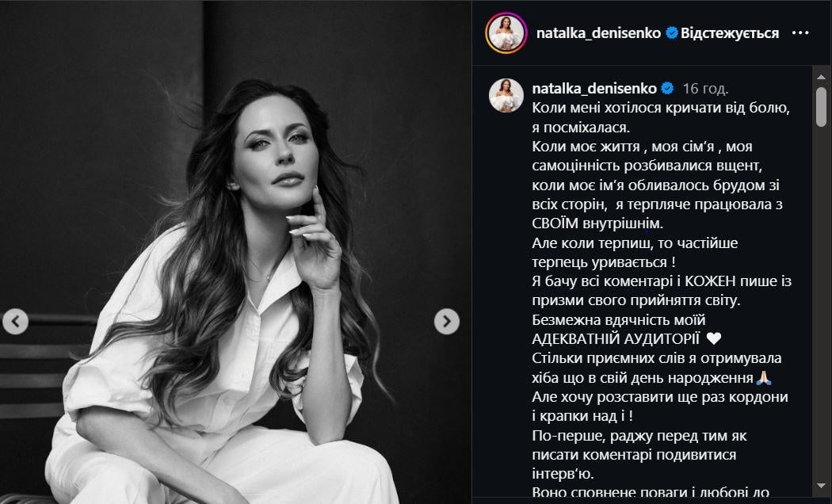Open natalka_denisenko profile from header username

click(598, 33)
